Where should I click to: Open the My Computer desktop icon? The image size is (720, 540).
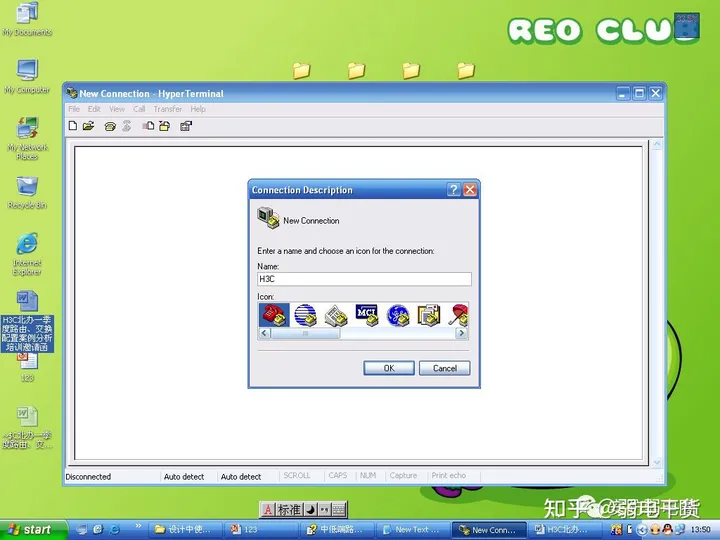[27, 77]
